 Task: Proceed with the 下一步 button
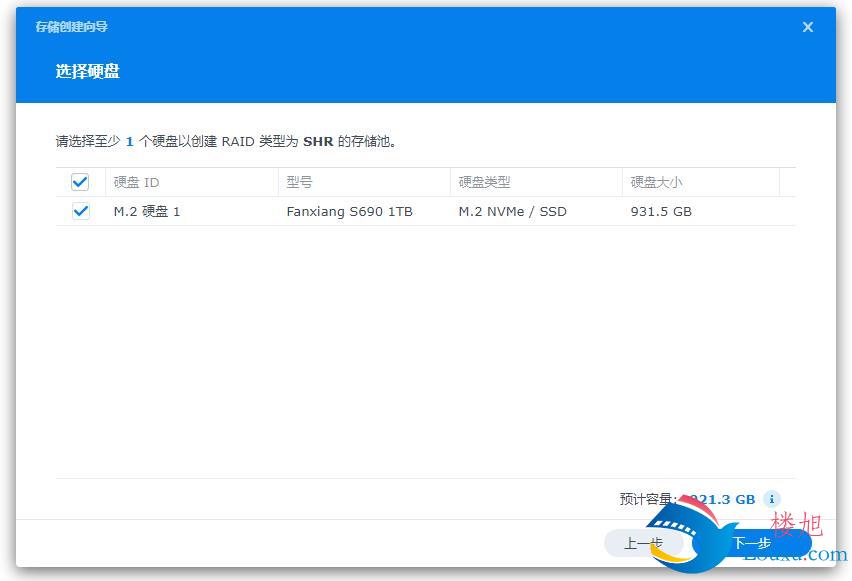[x=753, y=543]
